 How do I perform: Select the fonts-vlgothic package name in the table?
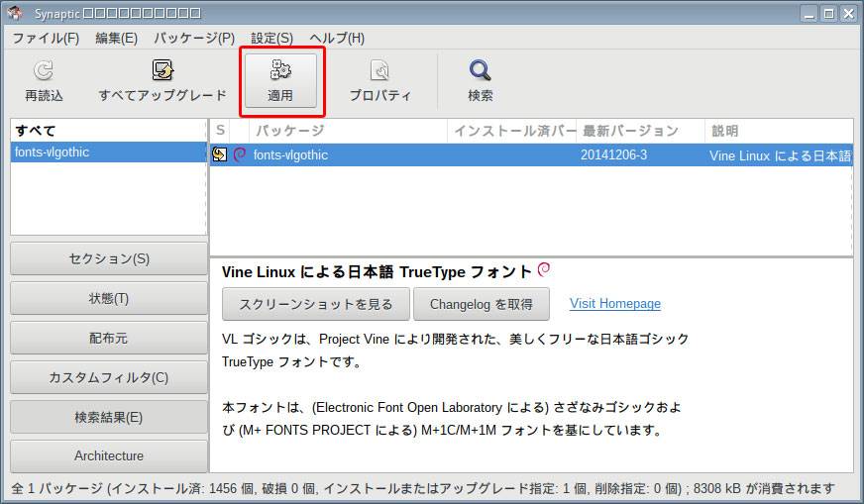[290, 155]
